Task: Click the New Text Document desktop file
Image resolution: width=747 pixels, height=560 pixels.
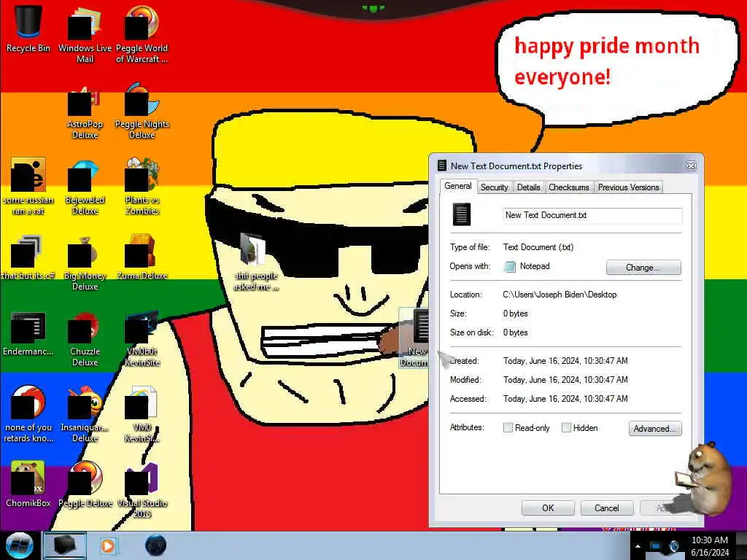Action: coord(414,338)
